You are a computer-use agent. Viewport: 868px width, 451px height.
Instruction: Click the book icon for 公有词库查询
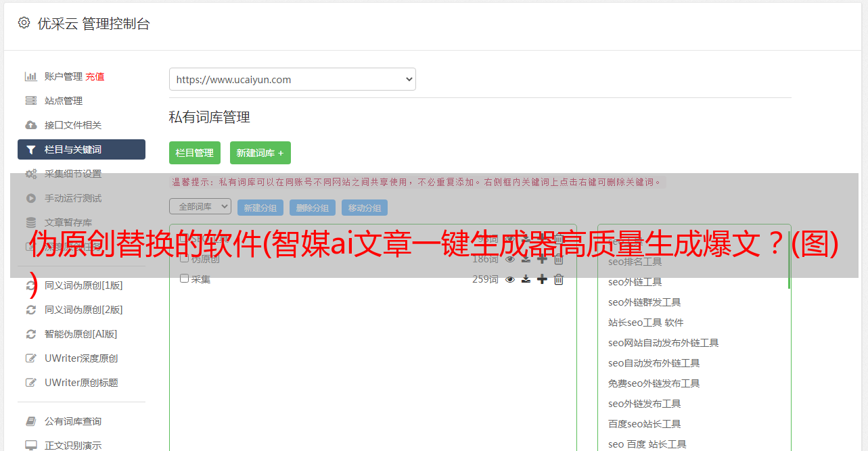[31, 421]
